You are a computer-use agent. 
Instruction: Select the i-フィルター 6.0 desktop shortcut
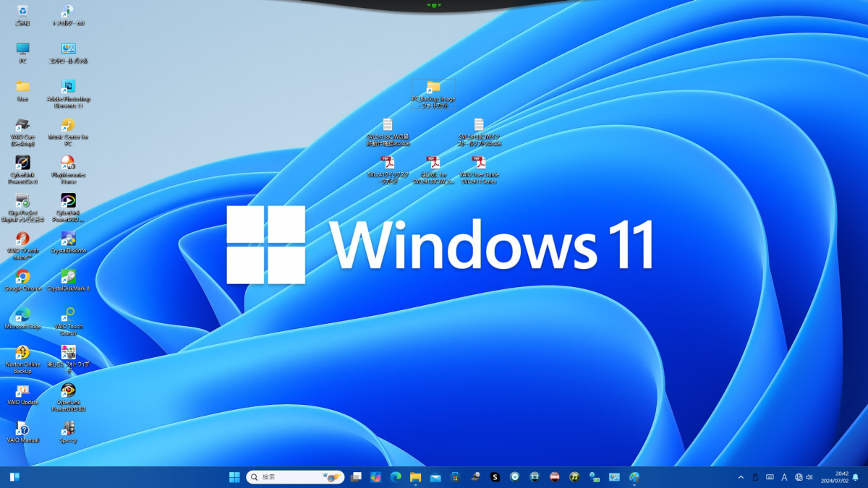point(68,15)
